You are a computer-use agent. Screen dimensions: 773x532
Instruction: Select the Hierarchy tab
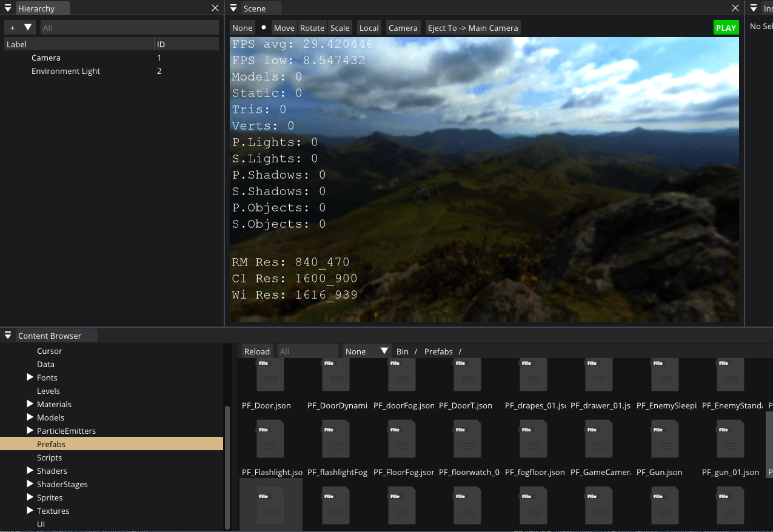pos(42,8)
